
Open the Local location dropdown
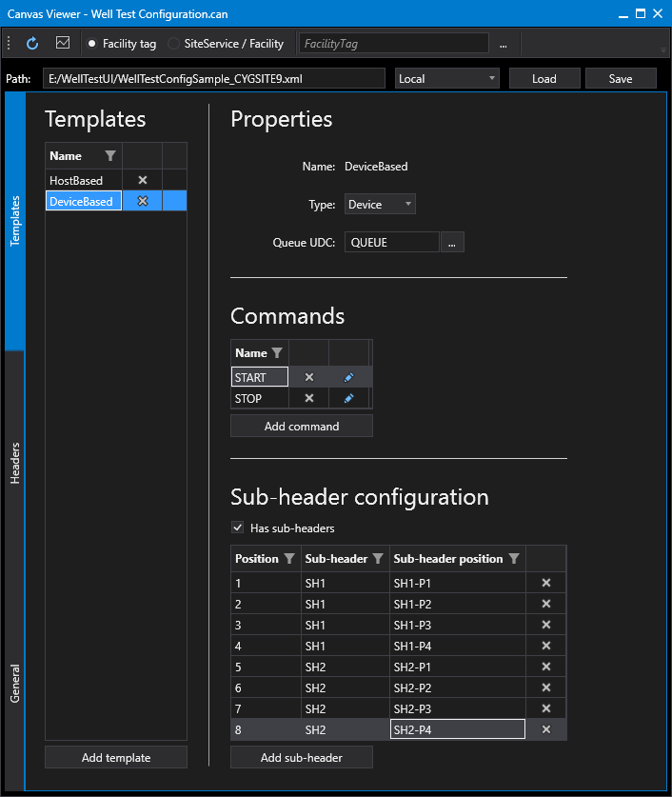point(447,79)
